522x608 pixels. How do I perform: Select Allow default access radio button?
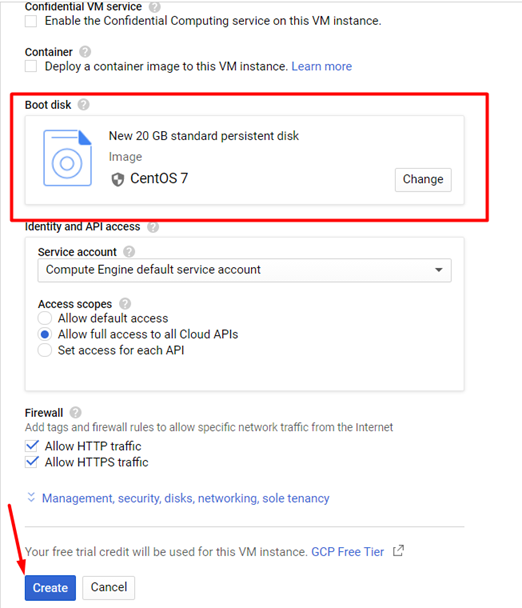click(x=45, y=318)
